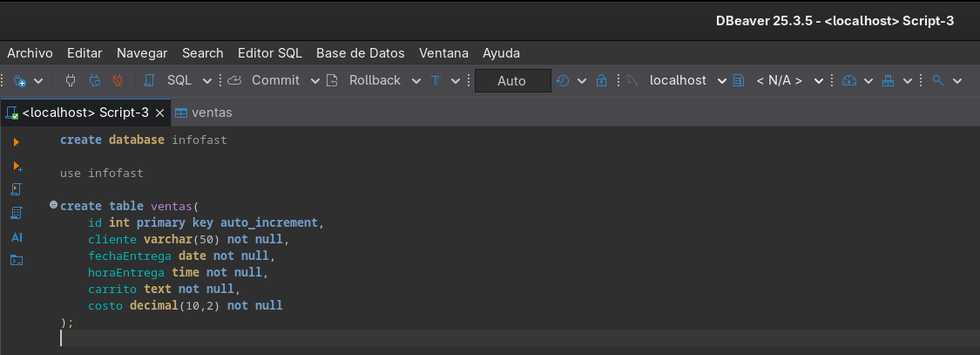980x355 pixels.
Task: Open the Editor SQL menu
Action: 269,52
